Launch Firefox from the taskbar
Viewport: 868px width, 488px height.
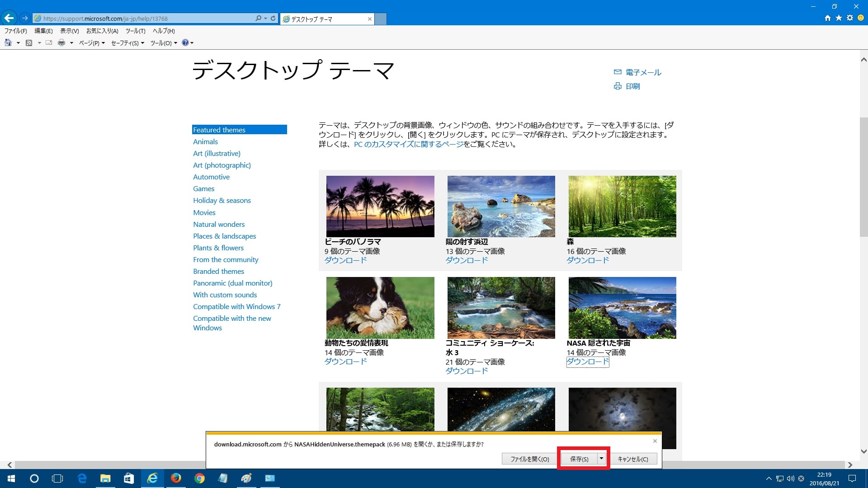[176, 479]
